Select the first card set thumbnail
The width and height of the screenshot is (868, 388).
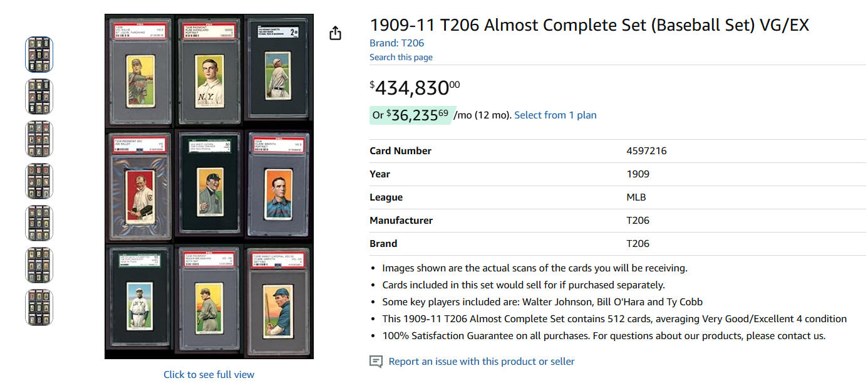click(39, 54)
